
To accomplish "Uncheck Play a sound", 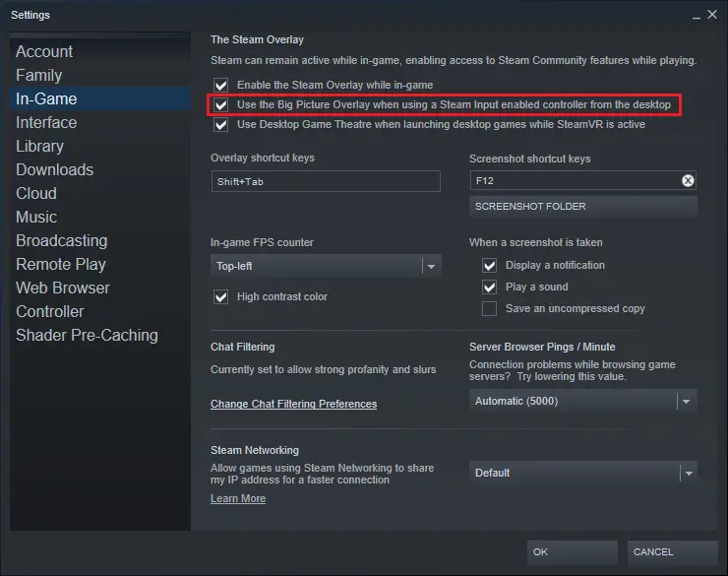I will pos(489,288).
